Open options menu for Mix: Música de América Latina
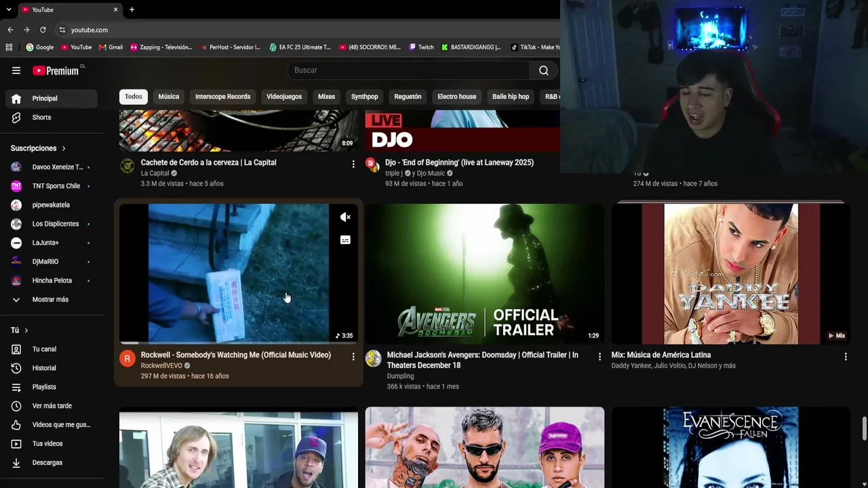This screenshot has height=488, width=868. coord(845,357)
